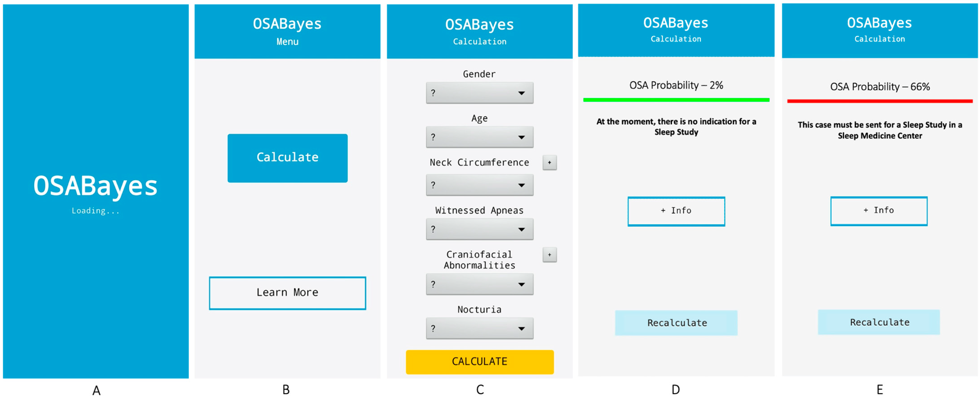Click the 'OSA Probability – 2%' text
980x398 pixels.
pos(676,85)
